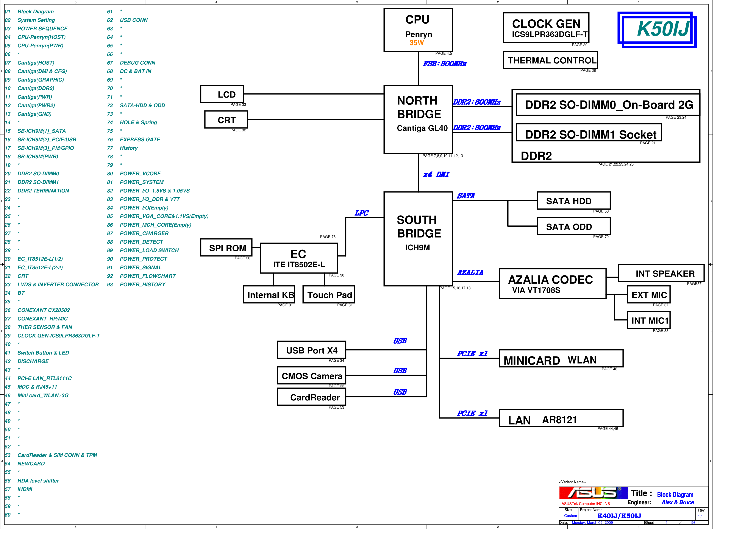Select the DDR2 SO-DIMM1 Socket block
The width and height of the screenshot is (756, 534).
[589, 132]
